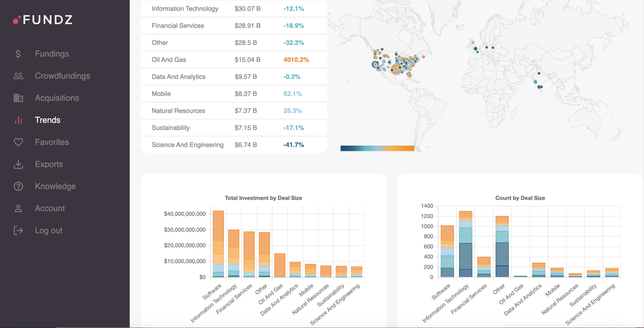Open Knowledge via the question-mark icon

tap(19, 186)
